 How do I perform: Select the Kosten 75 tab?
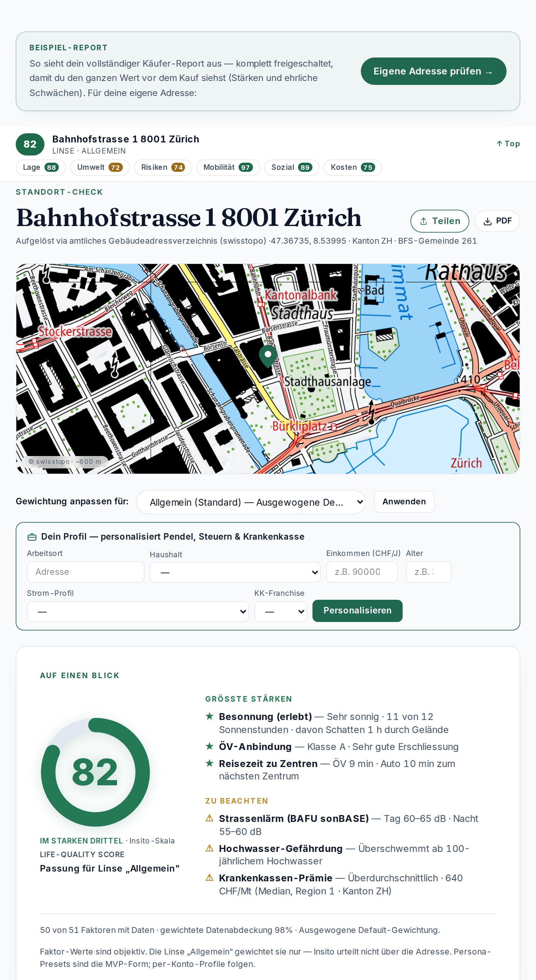353,167
